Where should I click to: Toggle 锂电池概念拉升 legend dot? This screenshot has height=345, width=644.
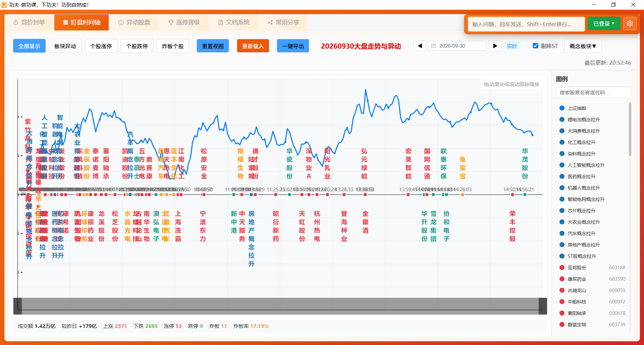click(x=562, y=120)
